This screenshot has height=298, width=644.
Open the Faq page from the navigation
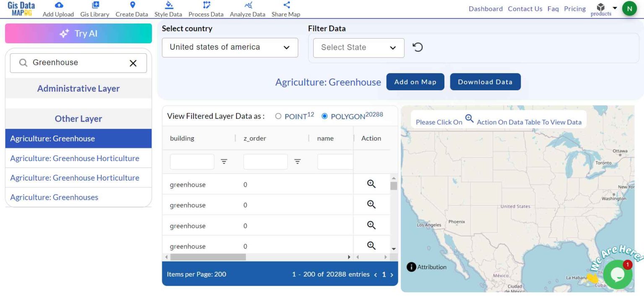(x=553, y=8)
